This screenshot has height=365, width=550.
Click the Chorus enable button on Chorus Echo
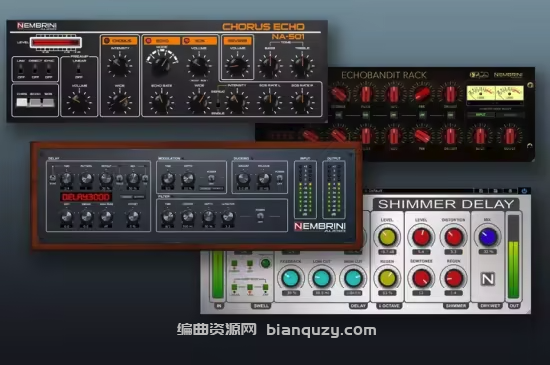(120, 41)
